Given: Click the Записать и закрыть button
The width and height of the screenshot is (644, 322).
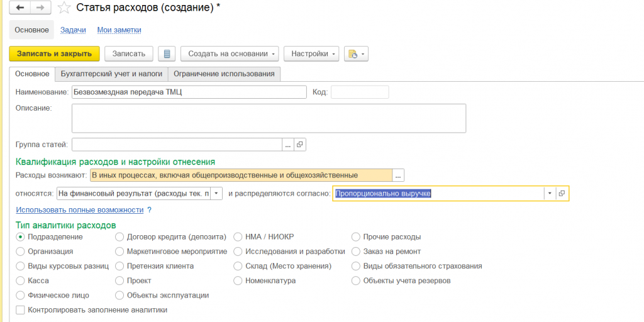Looking at the screenshot, I should 54,54.
